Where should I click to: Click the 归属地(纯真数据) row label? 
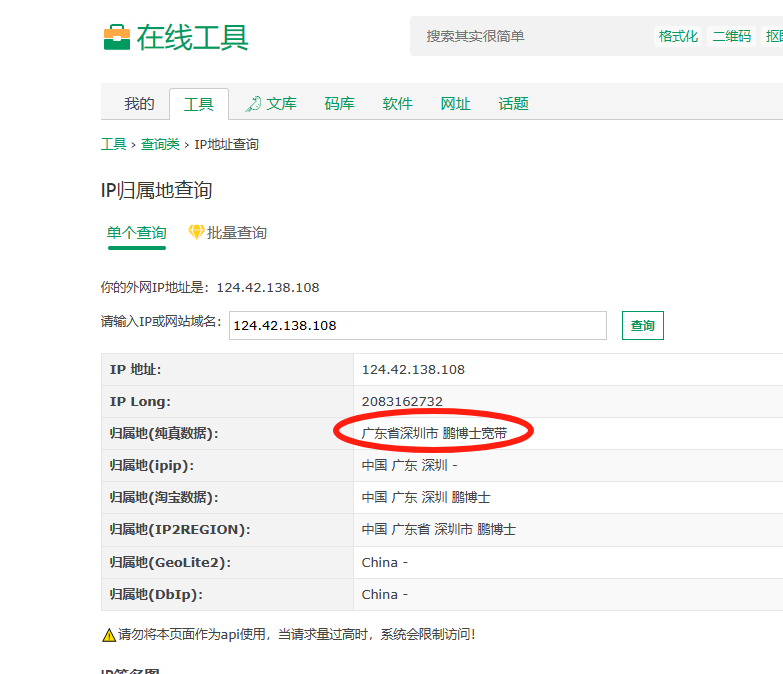point(164,433)
